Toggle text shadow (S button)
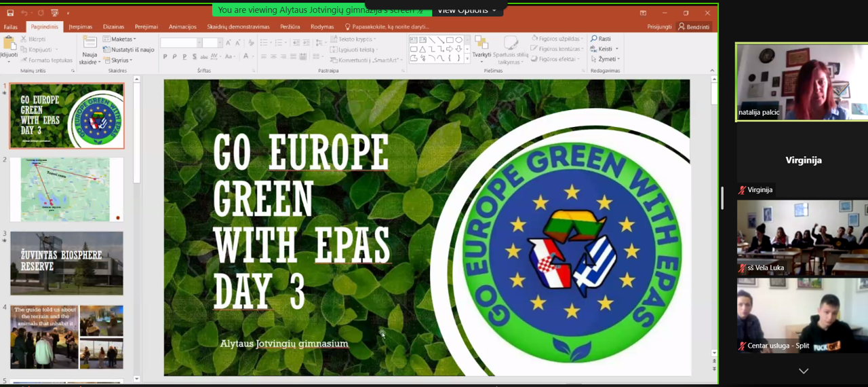 [194, 57]
